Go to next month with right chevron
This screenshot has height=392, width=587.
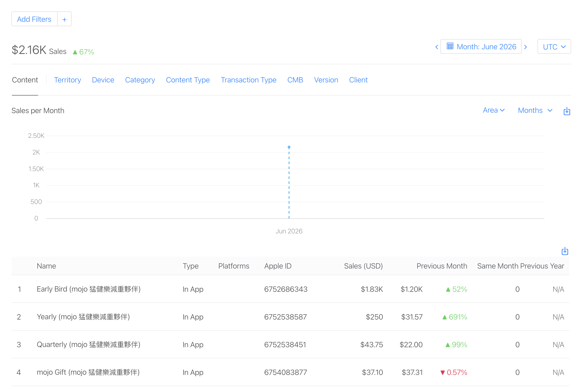(x=525, y=47)
